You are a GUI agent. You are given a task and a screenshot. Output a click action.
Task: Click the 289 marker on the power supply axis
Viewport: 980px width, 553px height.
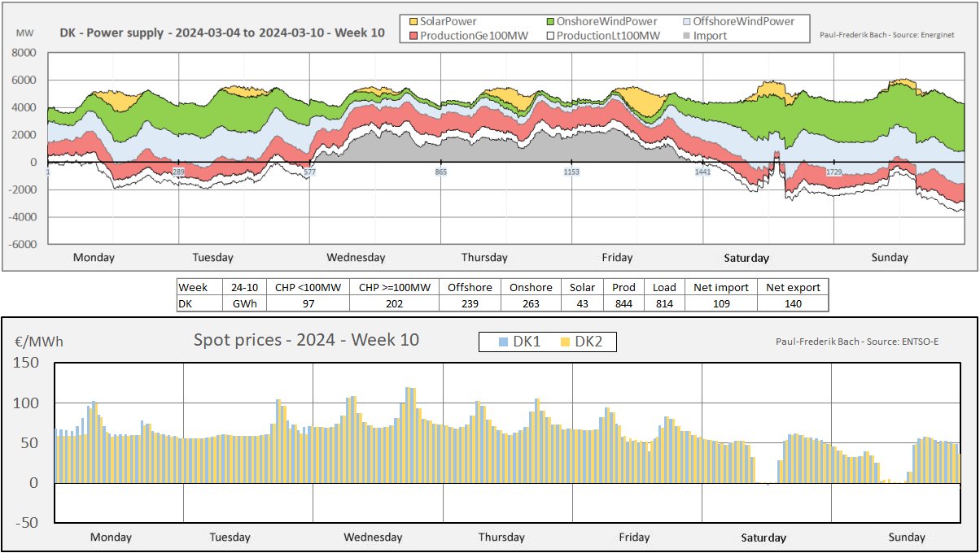click(x=178, y=172)
